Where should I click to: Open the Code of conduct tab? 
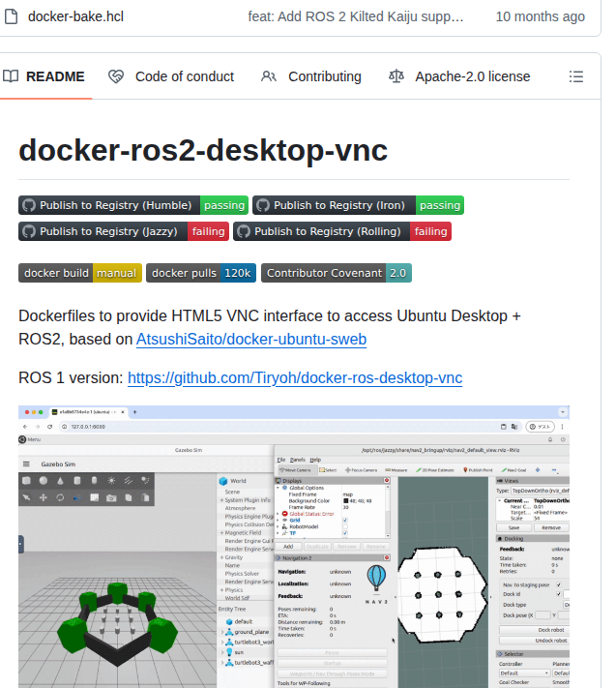click(171, 76)
